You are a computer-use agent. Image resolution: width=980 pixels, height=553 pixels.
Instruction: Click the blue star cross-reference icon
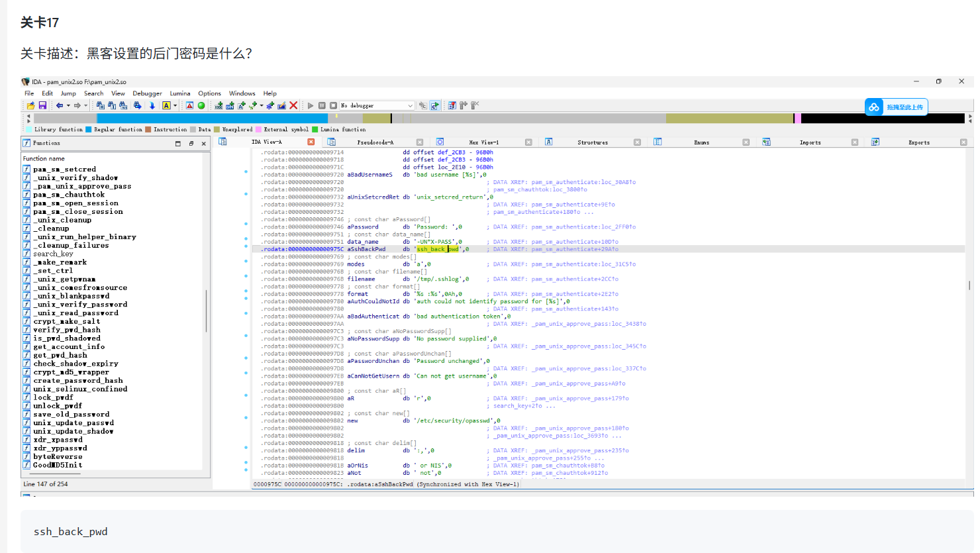270,105
